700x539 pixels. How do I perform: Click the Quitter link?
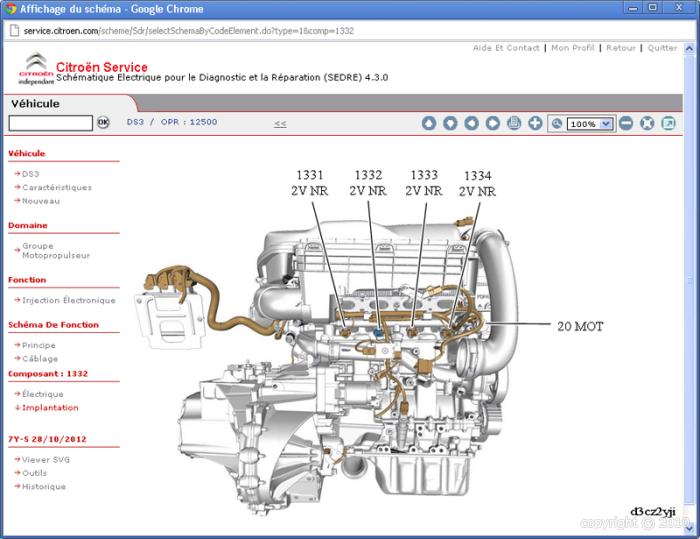pyautogui.click(x=662, y=48)
